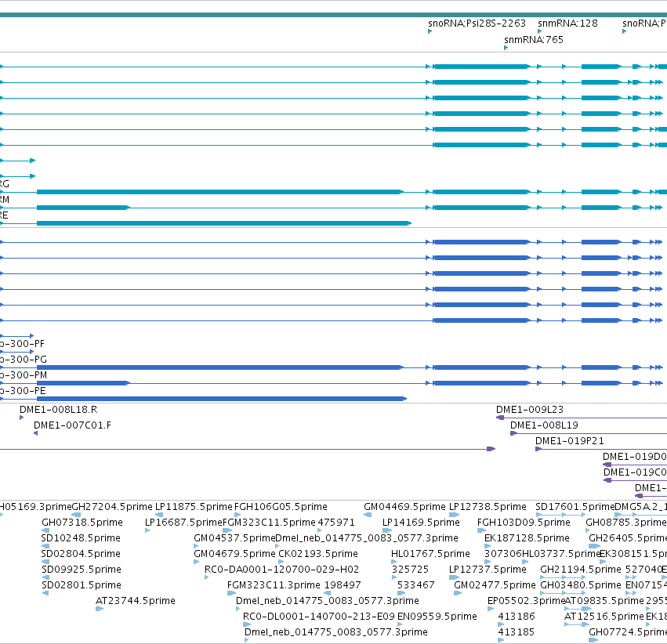The width and height of the screenshot is (667, 644).
Task: Click RC0-DA0001-120700-029-H02 label
Action: (x=281, y=570)
